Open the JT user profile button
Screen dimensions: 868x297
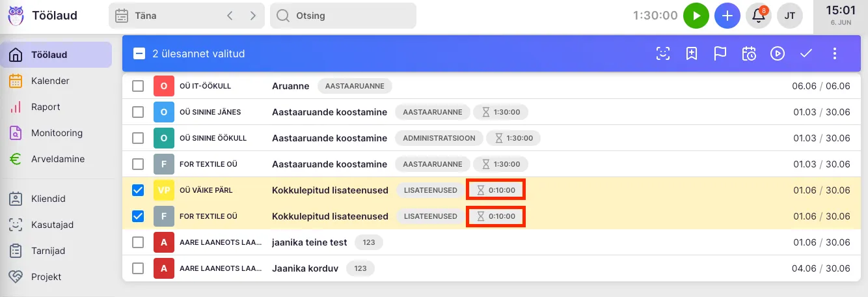coord(789,16)
